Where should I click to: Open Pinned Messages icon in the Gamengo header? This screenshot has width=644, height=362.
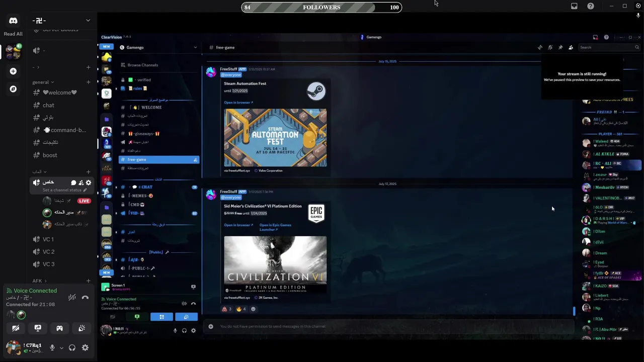tap(560, 47)
